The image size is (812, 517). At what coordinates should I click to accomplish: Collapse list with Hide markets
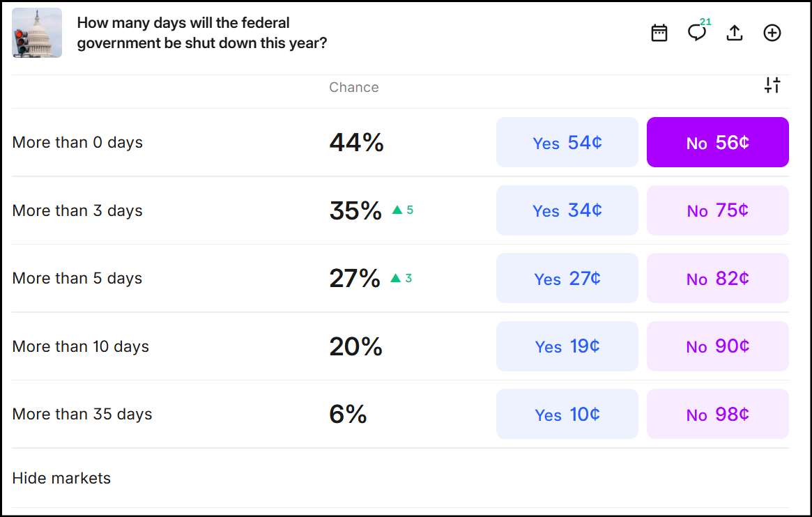click(x=61, y=478)
